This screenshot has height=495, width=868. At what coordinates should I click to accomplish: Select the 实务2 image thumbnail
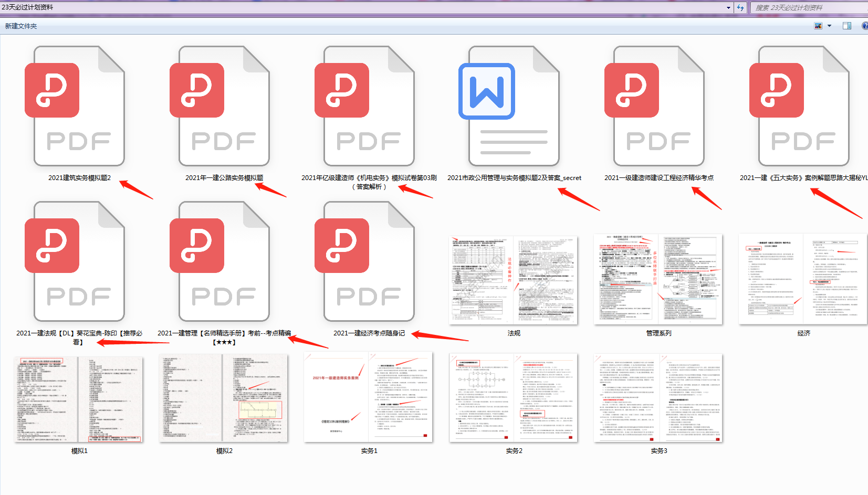pyautogui.click(x=514, y=398)
